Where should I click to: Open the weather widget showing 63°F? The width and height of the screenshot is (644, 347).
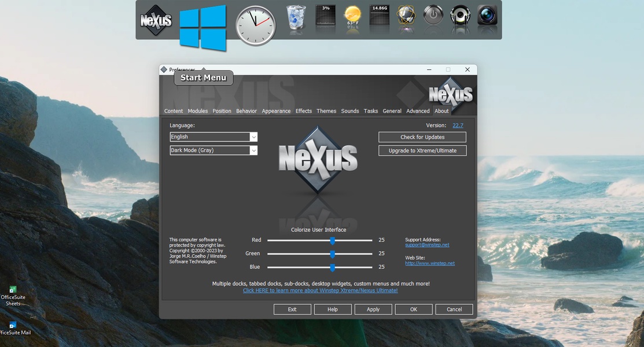[352, 17]
